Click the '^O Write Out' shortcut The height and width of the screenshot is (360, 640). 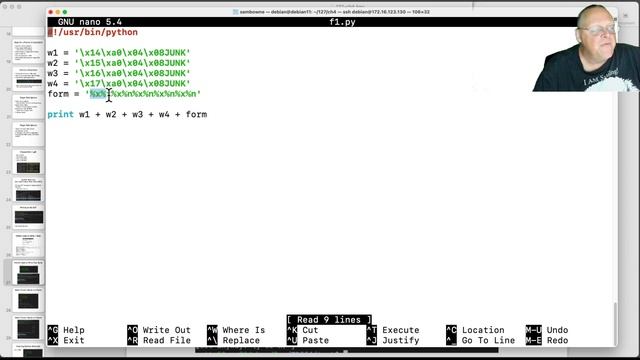(159, 330)
